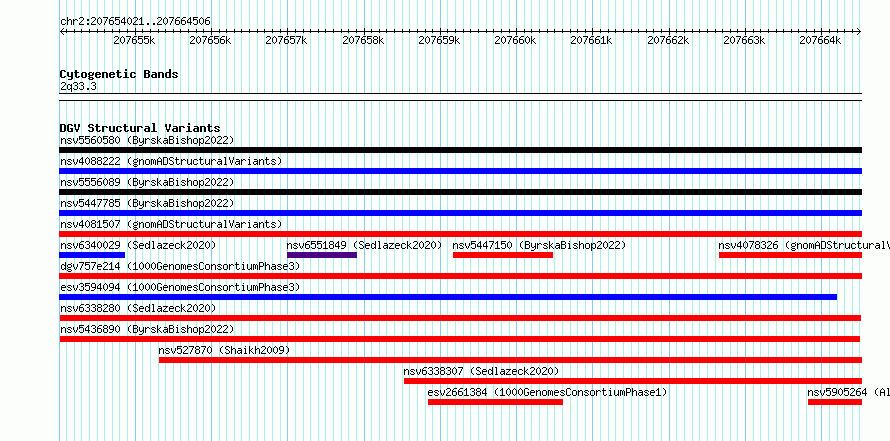The height and width of the screenshot is (441, 890).
Task: Click the short blue bar of nsv6340029
Action: pyautogui.click(x=92, y=255)
